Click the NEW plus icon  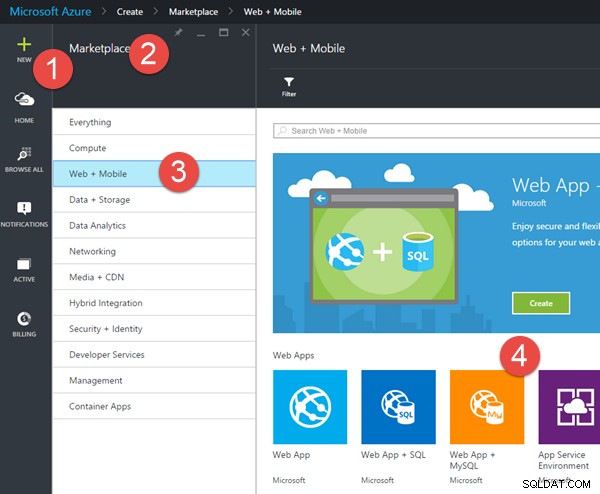pos(24,45)
